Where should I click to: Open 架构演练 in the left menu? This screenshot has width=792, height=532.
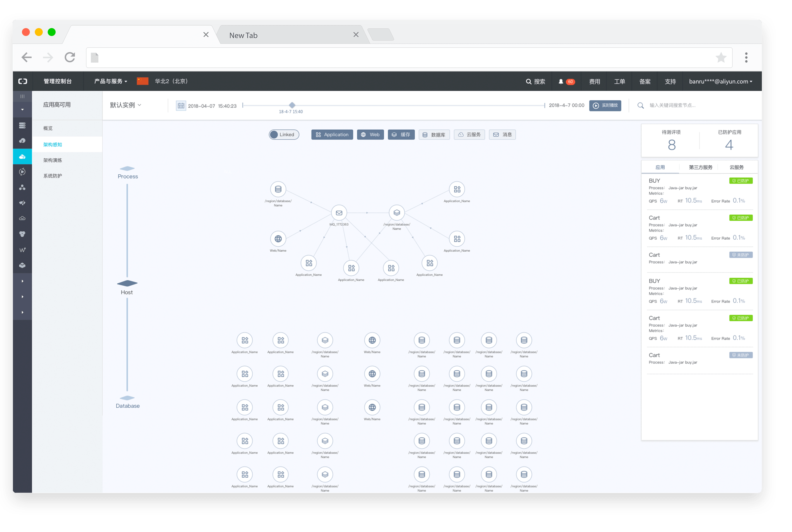[x=53, y=160]
